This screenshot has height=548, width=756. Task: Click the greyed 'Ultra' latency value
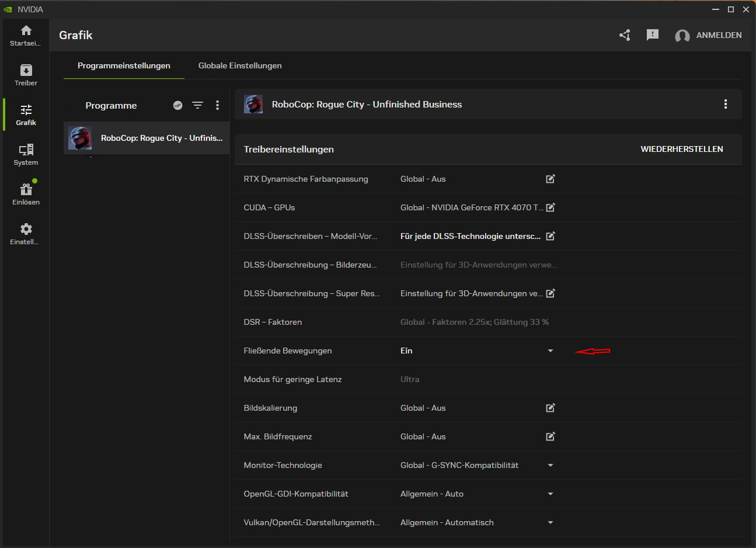410,379
